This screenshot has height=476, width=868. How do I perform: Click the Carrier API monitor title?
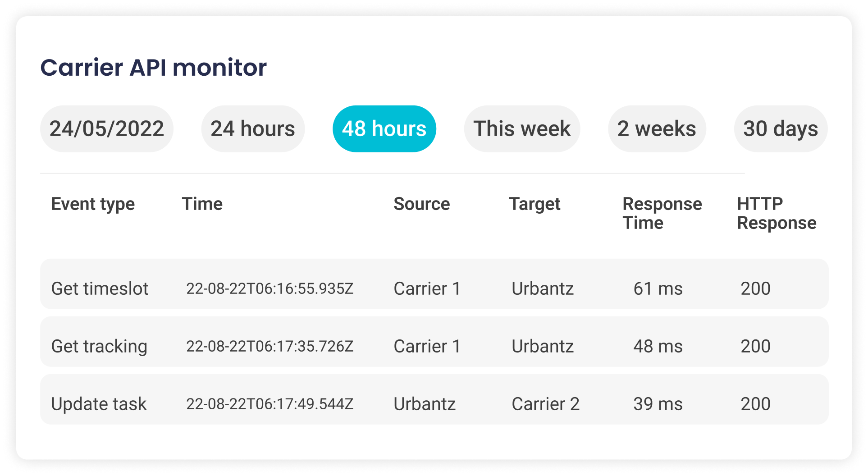[154, 67]
